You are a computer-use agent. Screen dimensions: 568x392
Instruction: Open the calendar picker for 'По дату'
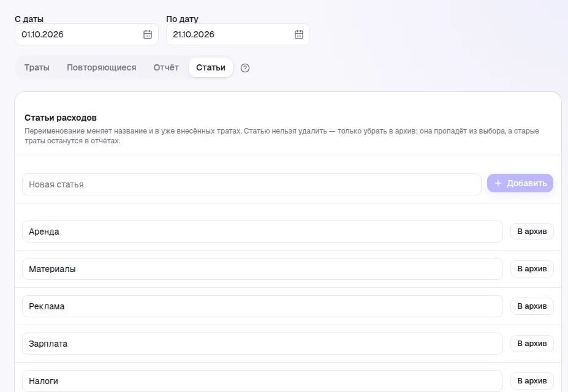click(299, 34)
